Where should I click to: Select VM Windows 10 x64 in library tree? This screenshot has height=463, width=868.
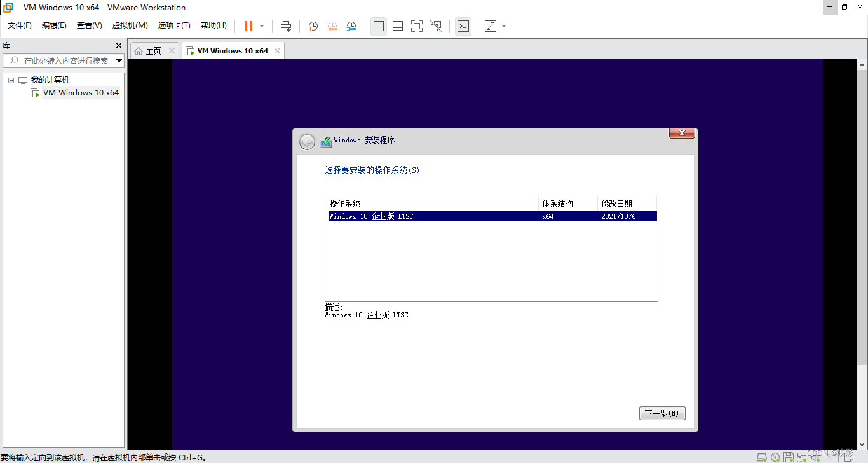tap(81, 93)
